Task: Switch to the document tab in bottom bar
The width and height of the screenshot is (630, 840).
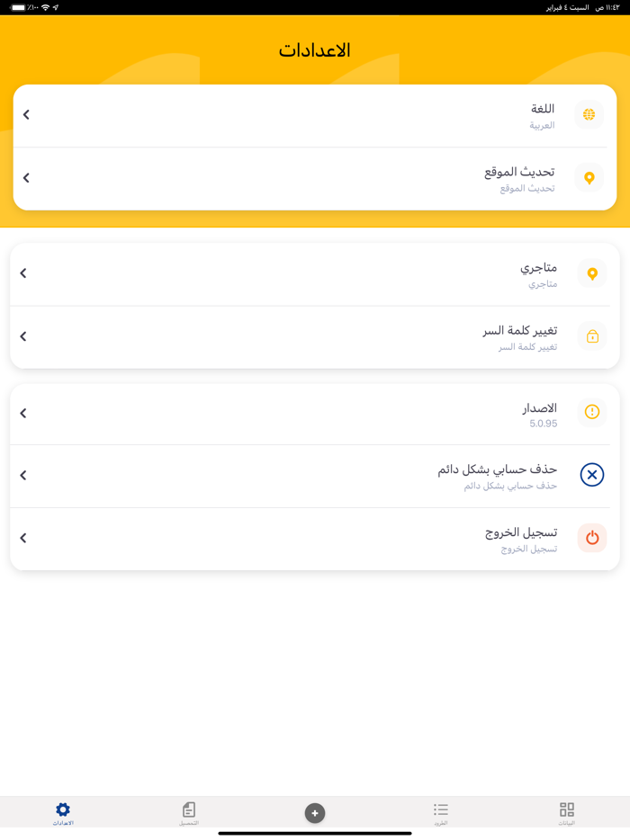Action: (188, 811)
